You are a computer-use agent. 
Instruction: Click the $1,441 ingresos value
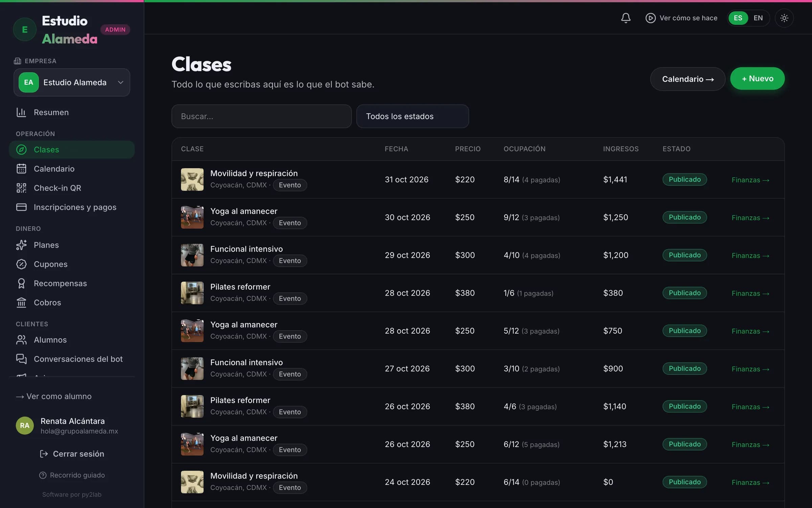(615, 179)
